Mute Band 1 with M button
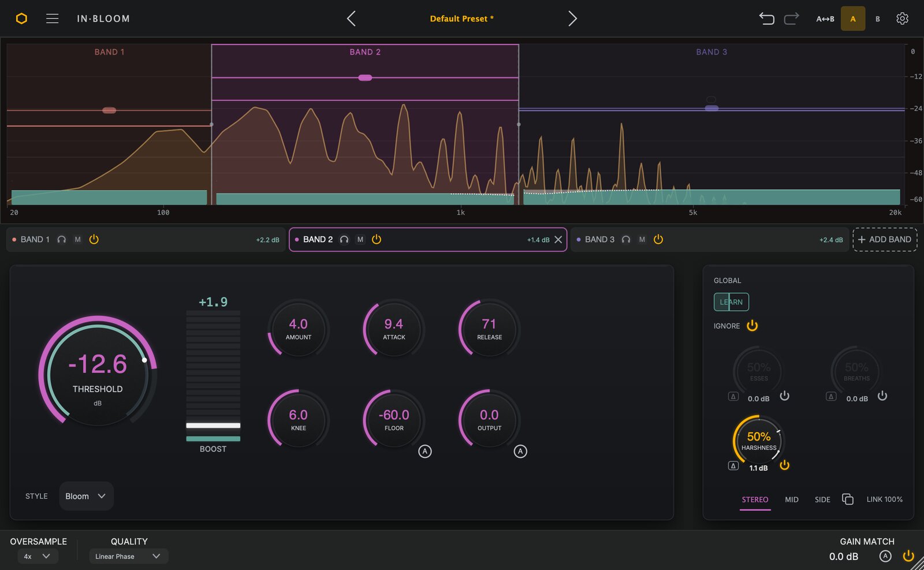The image size is (924, 570). click(77, 239)
